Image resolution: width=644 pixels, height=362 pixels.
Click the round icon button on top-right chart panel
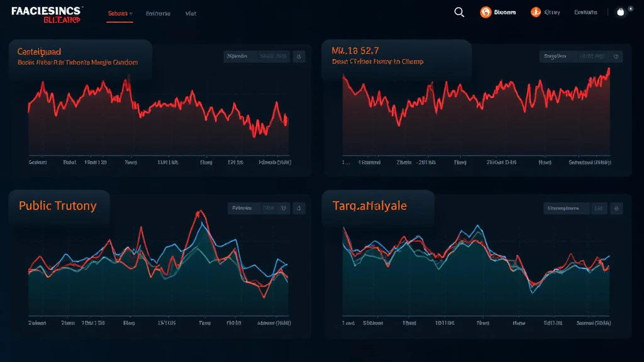(616, 57)
